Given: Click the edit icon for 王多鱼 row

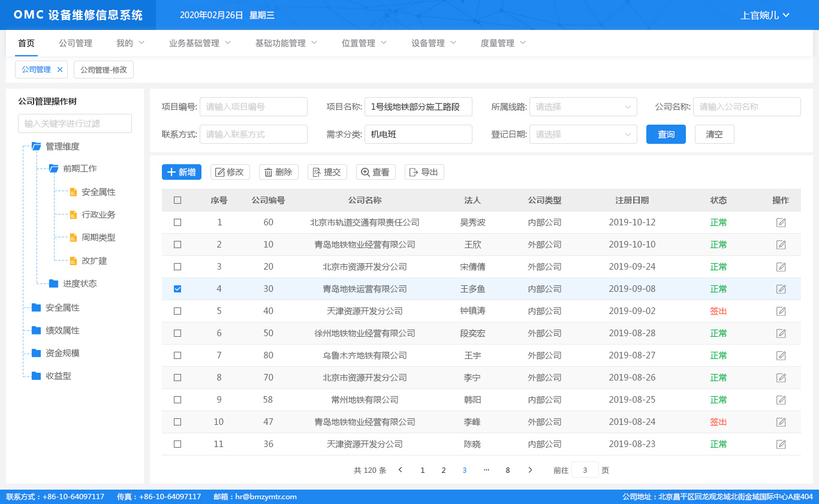Looking at the screenshot, I should [x=781, y=289].
